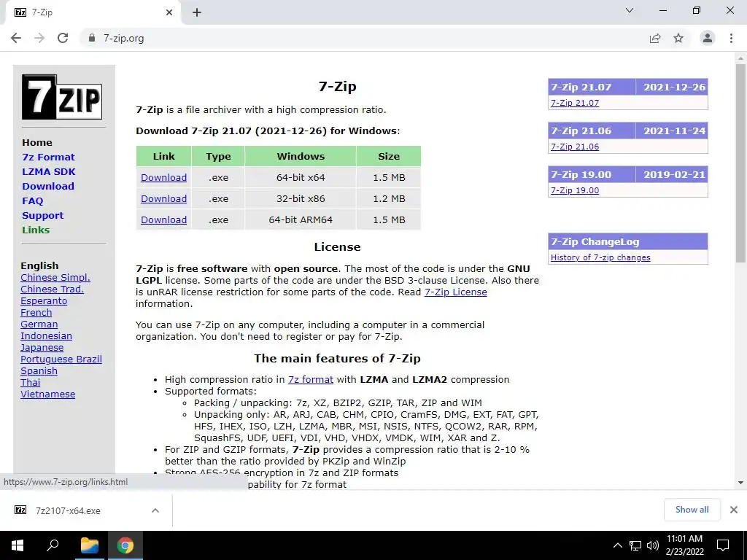Open the 7-Zip License link
This screenshot has width=747, height=560.
pos(455,292)
